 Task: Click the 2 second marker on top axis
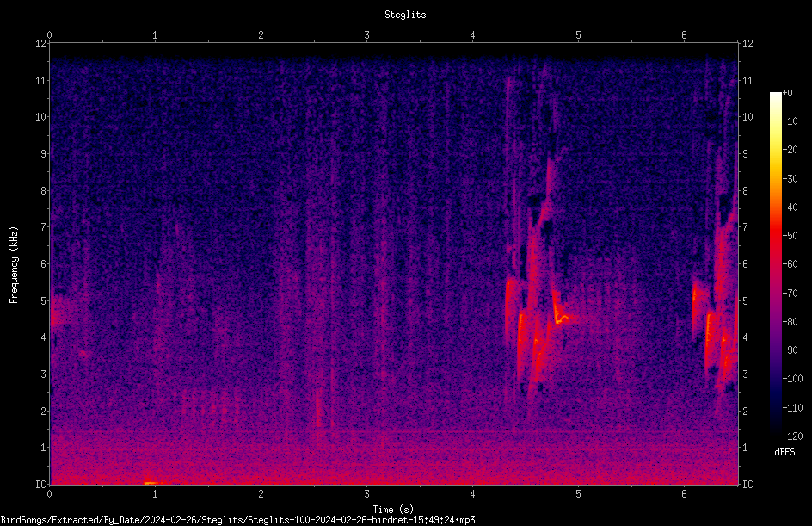click(261, 35)
